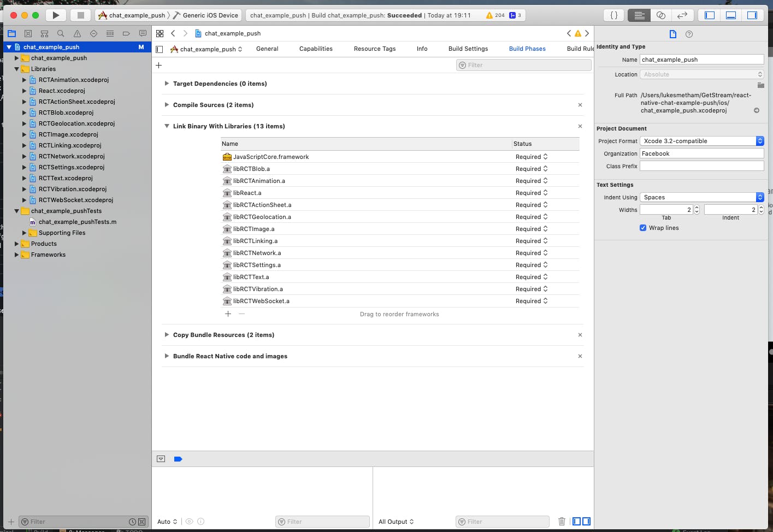The width and height of the screenshot is (773, 532).
Task: Remove the Copy Bundle Resources phase
Action: (580, 335)
